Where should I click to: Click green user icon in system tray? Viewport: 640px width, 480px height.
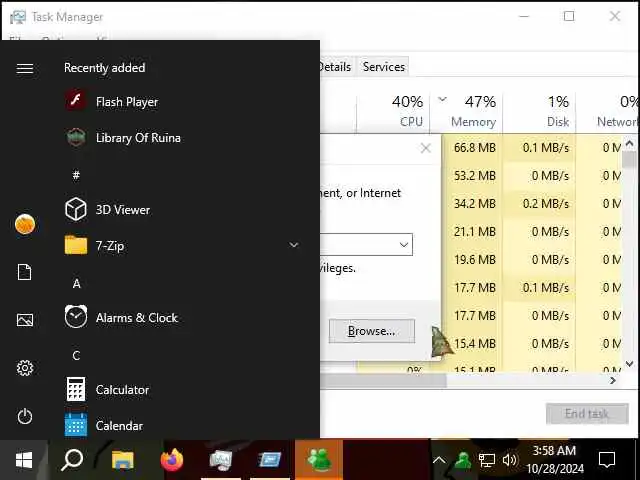point(462,460)
